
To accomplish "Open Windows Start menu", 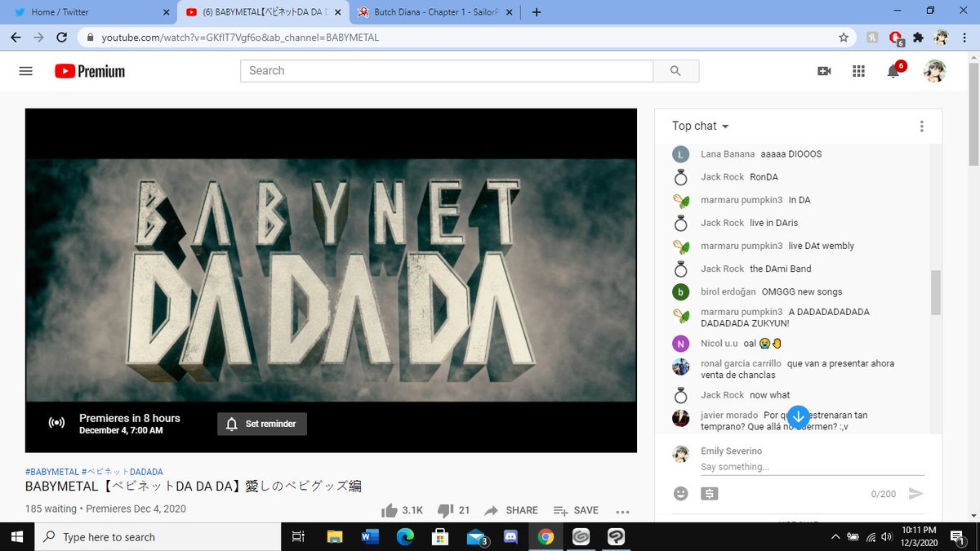I will click(x=18, y=536).
